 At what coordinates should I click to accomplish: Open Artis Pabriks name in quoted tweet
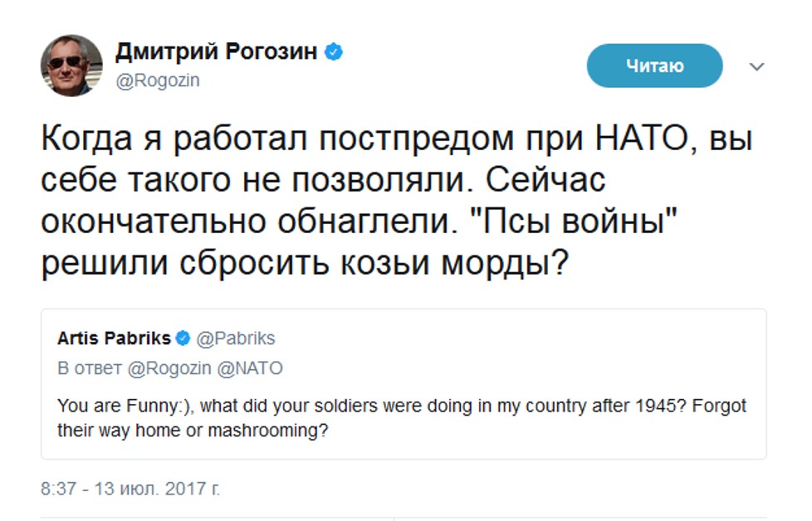114,338
